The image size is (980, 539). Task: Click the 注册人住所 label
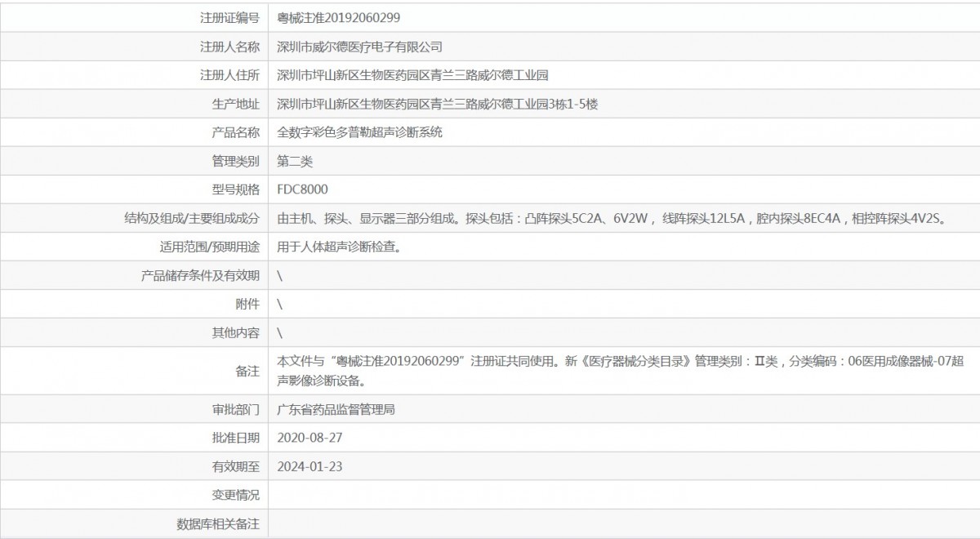(x=229, y=75)
